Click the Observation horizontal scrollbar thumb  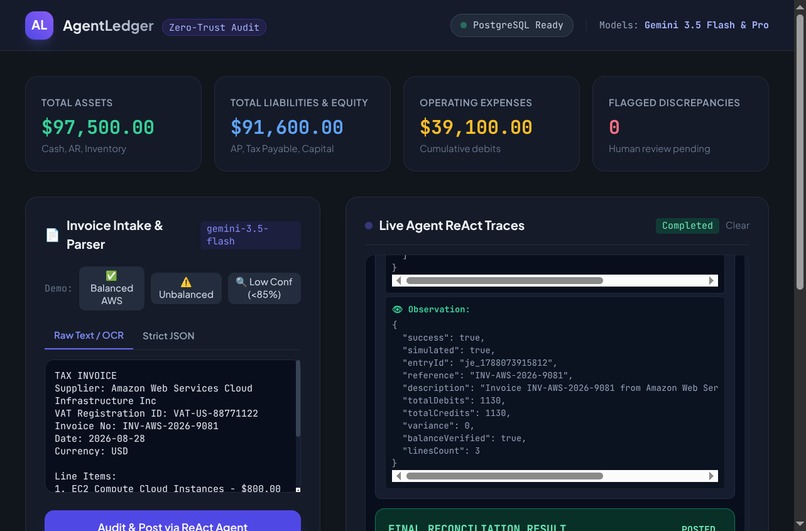tap(504, 476)
